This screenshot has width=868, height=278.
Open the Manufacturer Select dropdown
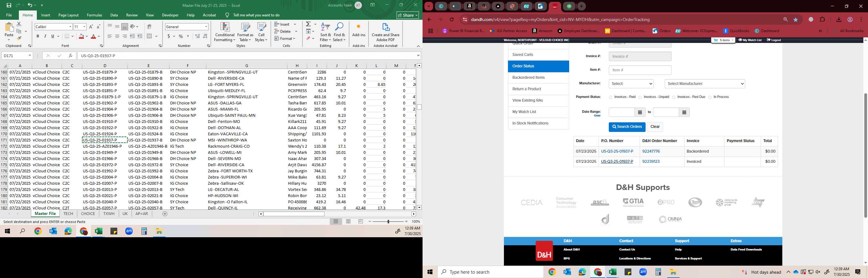click(x=631, y=84)
